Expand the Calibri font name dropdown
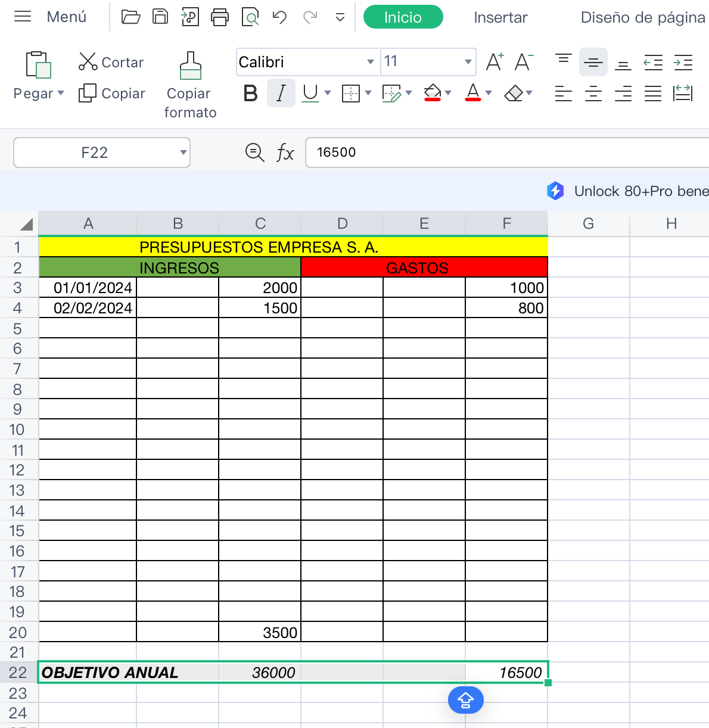Viewport: 709px width, 728px height. coord(370,61)
